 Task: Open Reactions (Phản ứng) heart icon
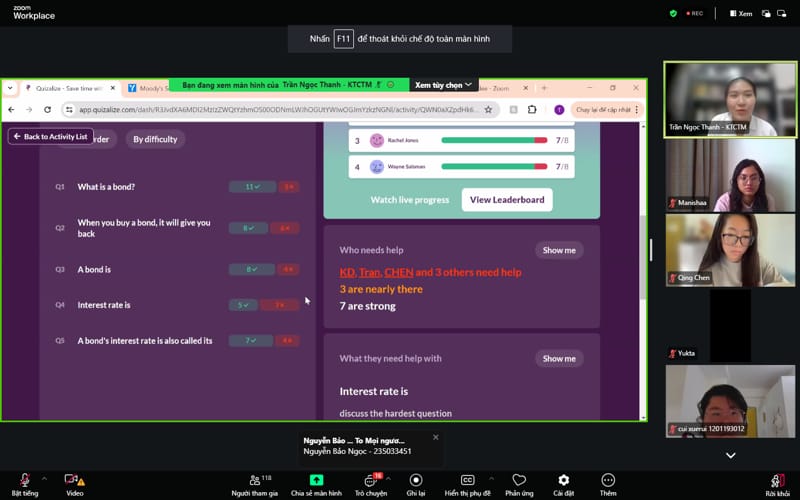518,481
